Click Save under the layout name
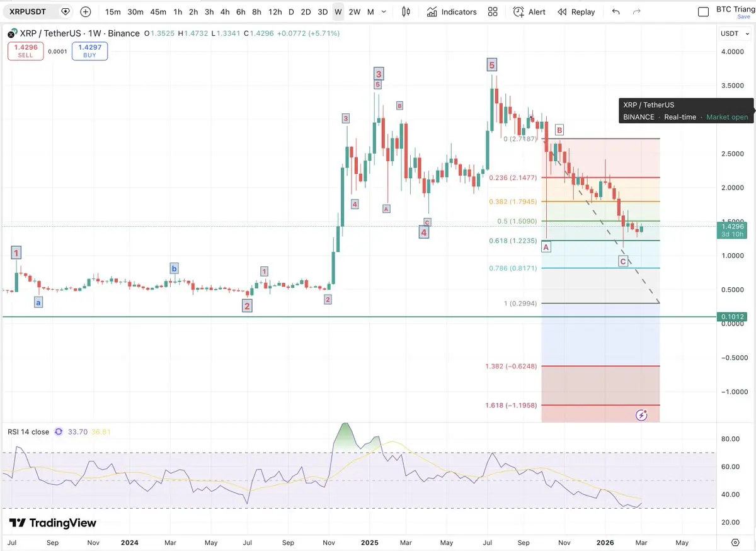Screen dimensions: 756x551 click(x=744, y=17)
